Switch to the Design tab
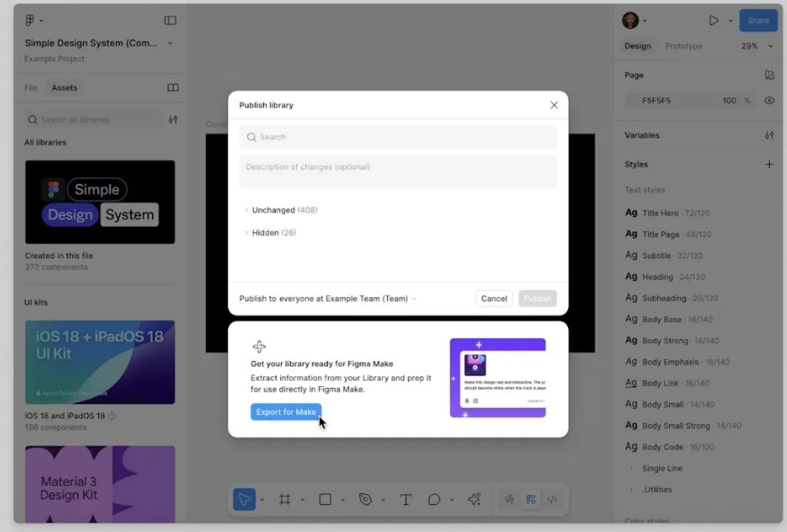This screenshot has height=532, width=787. click(x=638, y=46)
